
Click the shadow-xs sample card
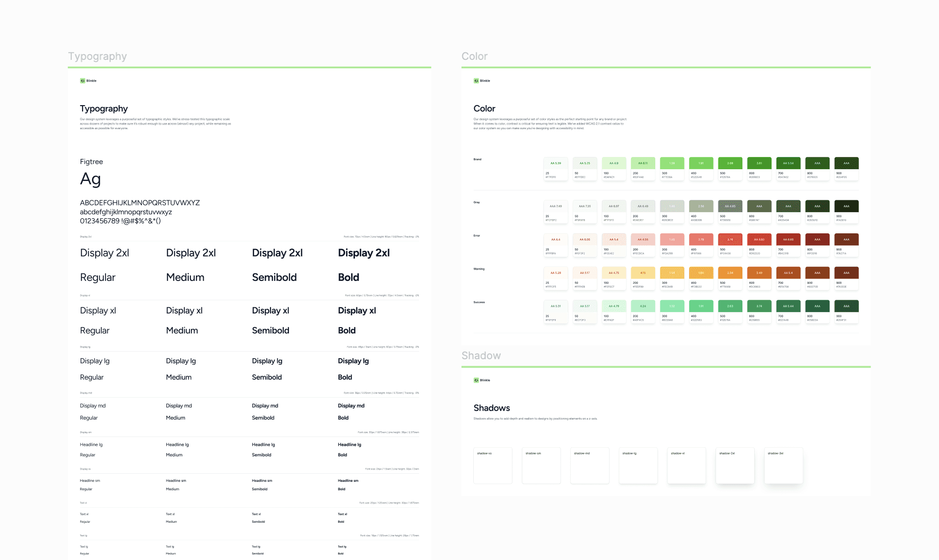(493, 466)
